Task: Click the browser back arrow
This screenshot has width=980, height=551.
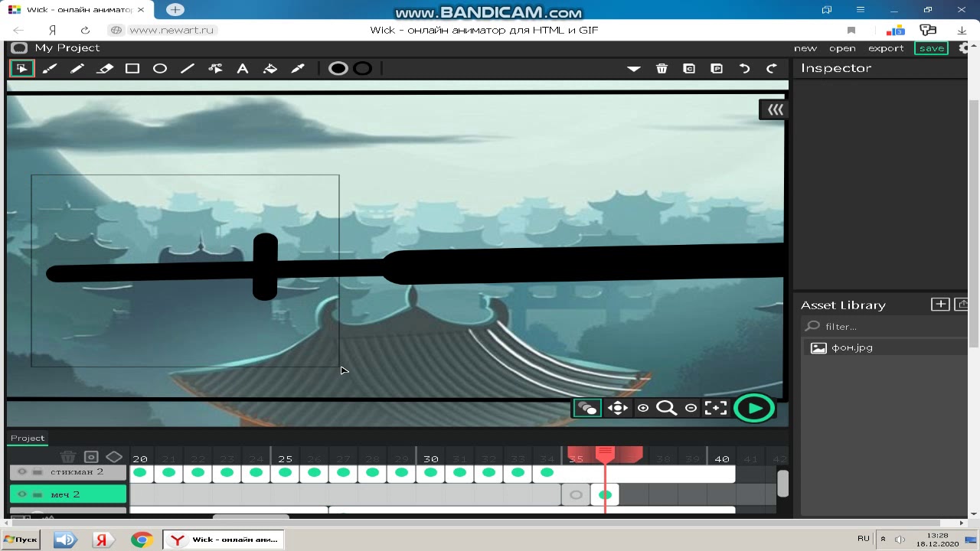Action: 18,30
